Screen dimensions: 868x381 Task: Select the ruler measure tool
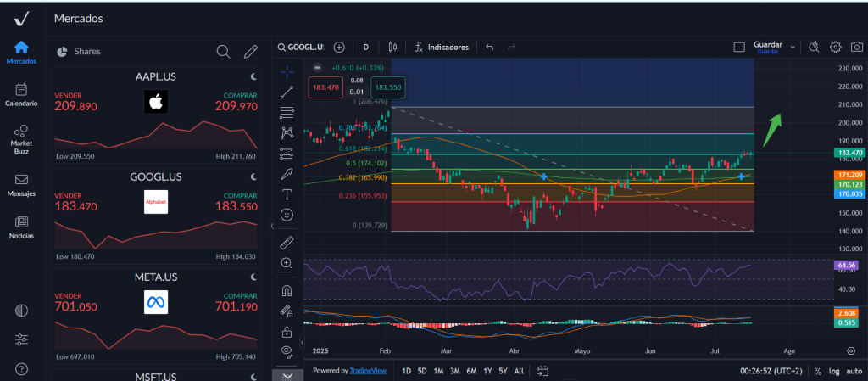pos(287,242)
